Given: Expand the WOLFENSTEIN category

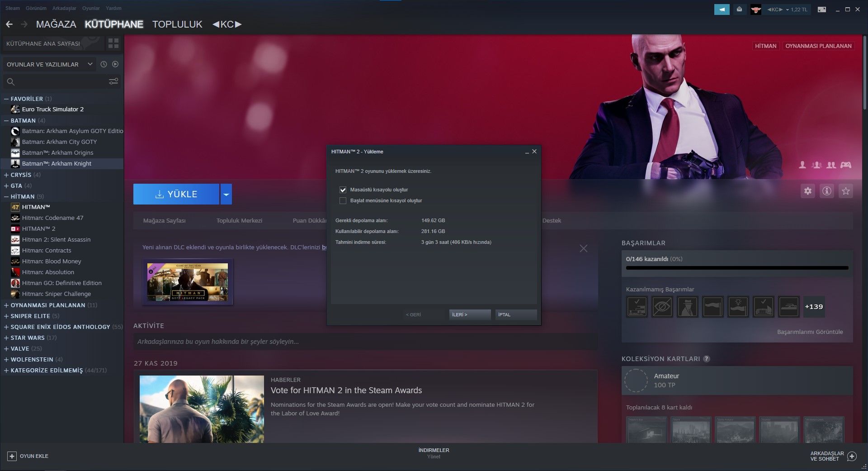Looking at the screenshot, I should pos(6,359).
